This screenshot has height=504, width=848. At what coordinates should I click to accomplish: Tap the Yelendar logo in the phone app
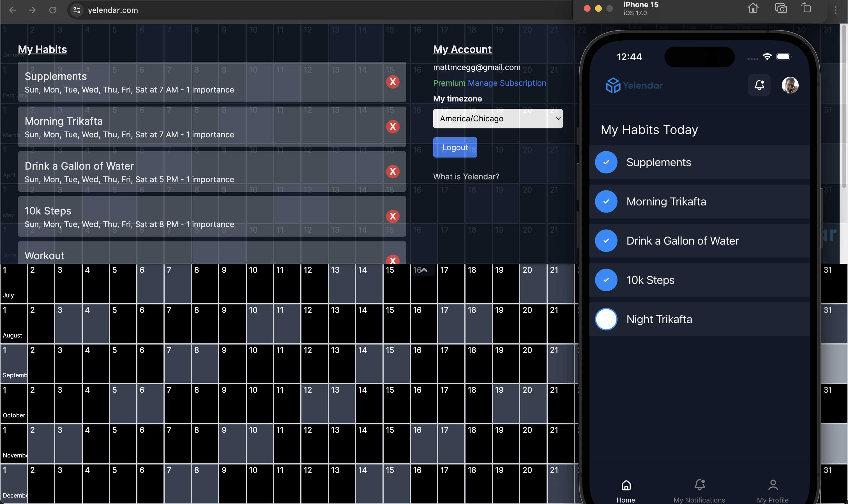click(634, 85)
